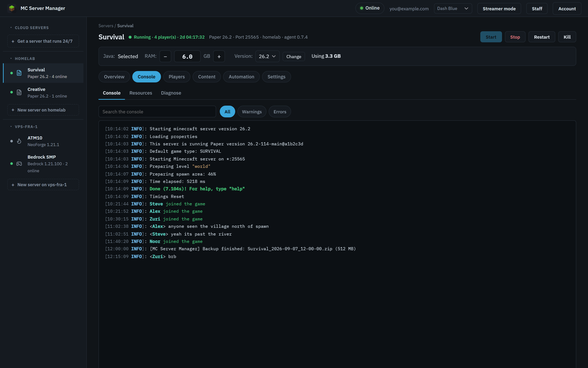
Task: Click the Using 3.3 GB text
Action: [x=326, y=56]
